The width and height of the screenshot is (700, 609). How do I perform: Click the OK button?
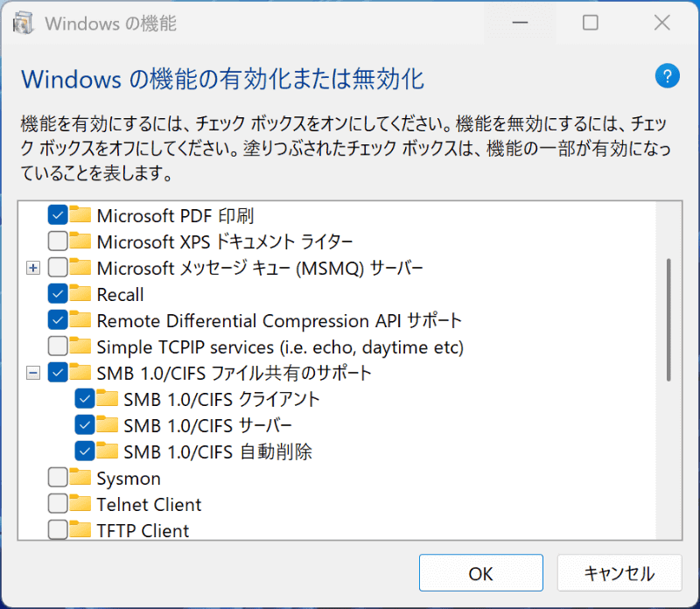480,573
